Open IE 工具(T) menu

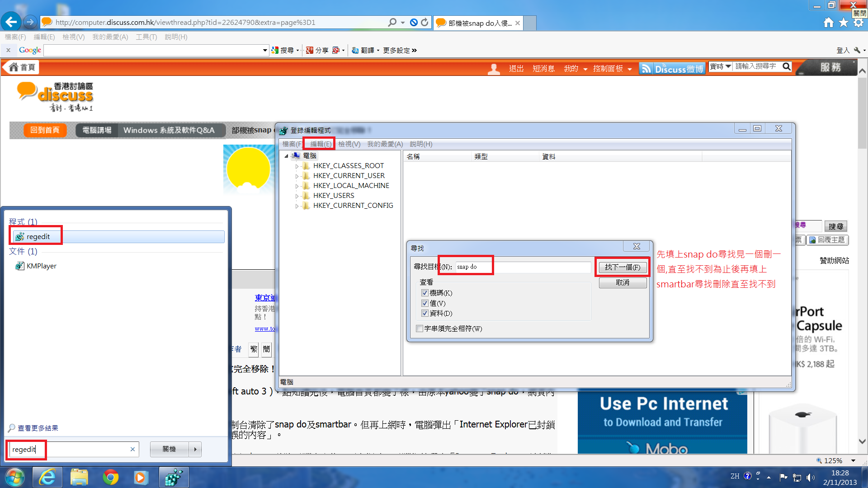(x=146, y=37)
